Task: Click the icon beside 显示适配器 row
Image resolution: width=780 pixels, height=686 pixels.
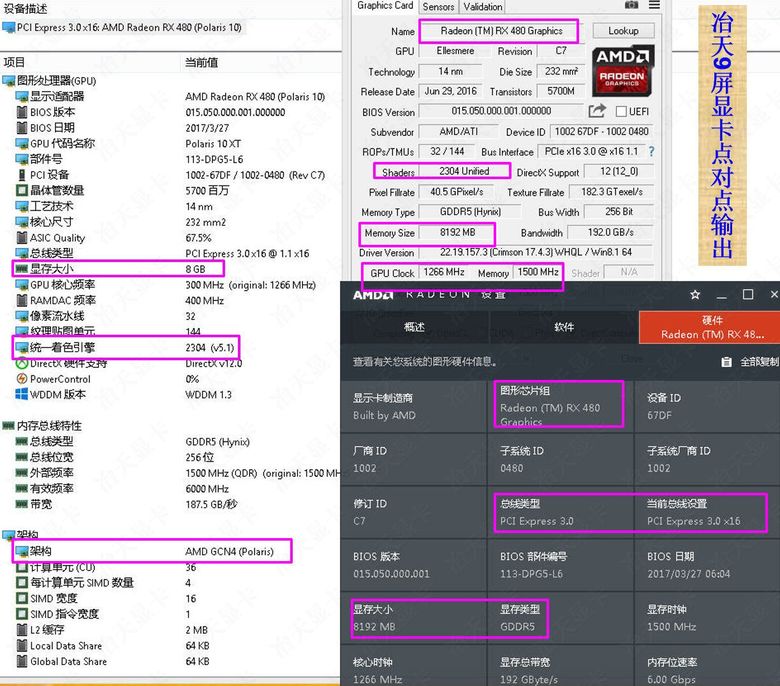Action: tap(21, 97)
